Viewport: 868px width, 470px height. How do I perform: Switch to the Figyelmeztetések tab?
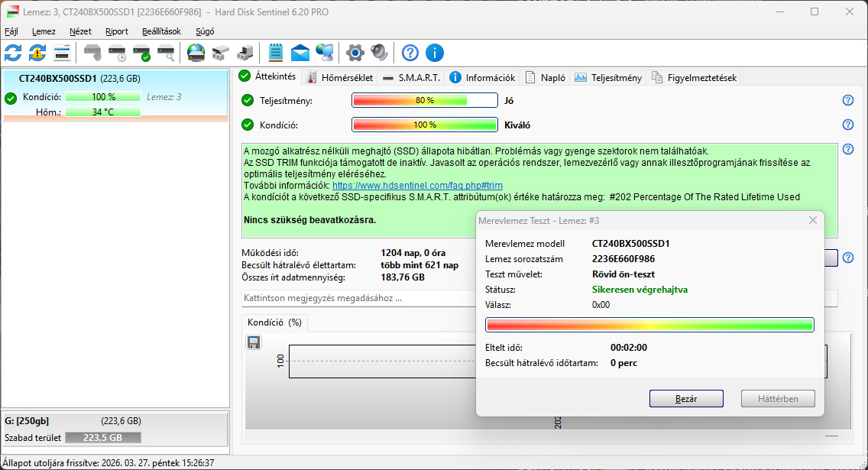[695, 77]
